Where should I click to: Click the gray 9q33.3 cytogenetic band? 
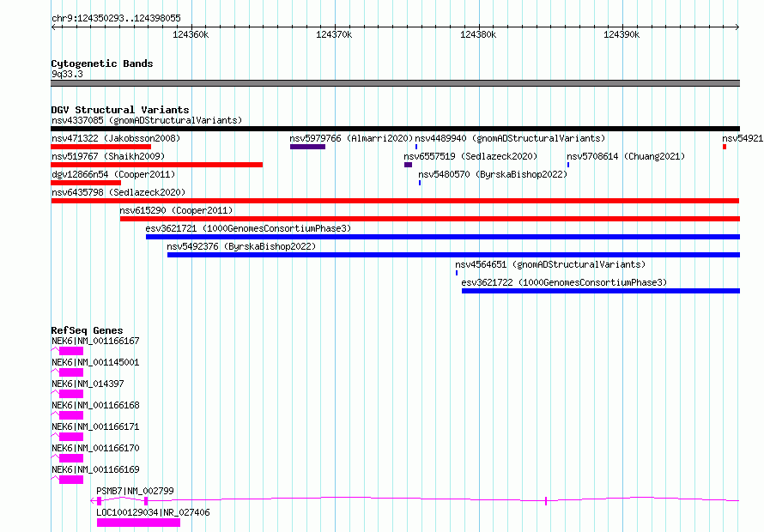pos(395,83)
